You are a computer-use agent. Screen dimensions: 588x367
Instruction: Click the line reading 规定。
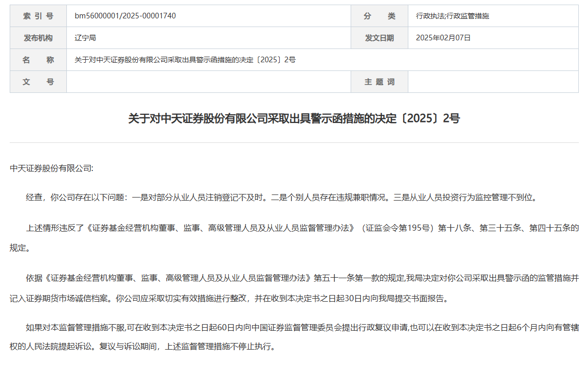coord(20,248)
